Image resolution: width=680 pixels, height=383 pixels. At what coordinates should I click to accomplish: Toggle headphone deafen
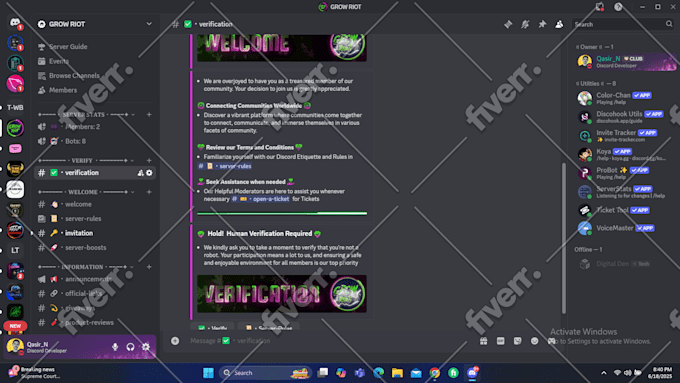tap(130, 347)
